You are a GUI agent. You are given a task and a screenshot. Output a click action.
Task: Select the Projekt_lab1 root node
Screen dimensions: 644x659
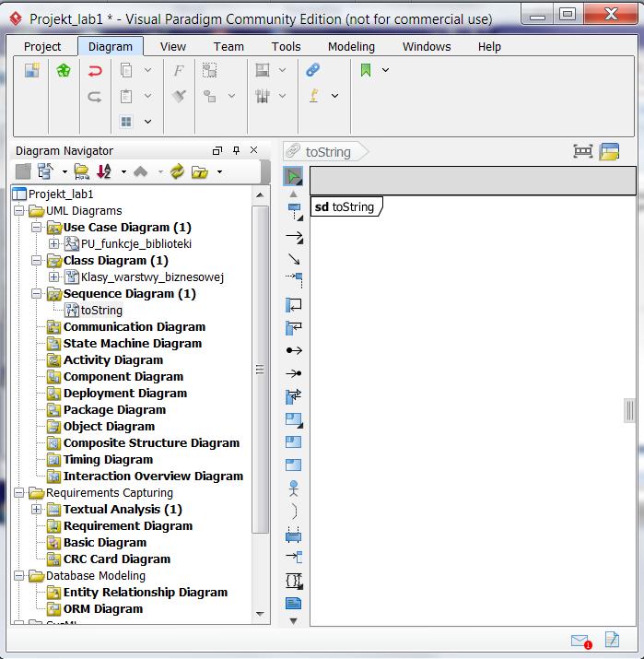click(61, 194)
